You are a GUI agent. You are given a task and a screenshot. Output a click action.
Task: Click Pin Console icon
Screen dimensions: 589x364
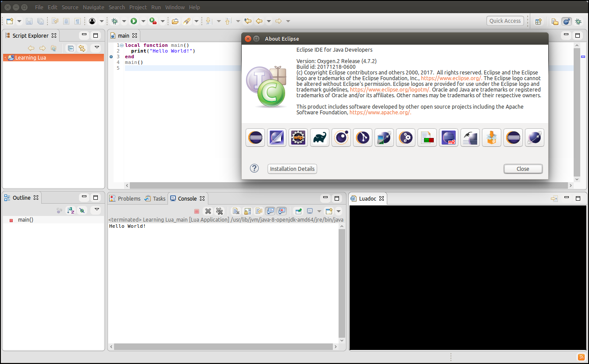tap(298, 211)
